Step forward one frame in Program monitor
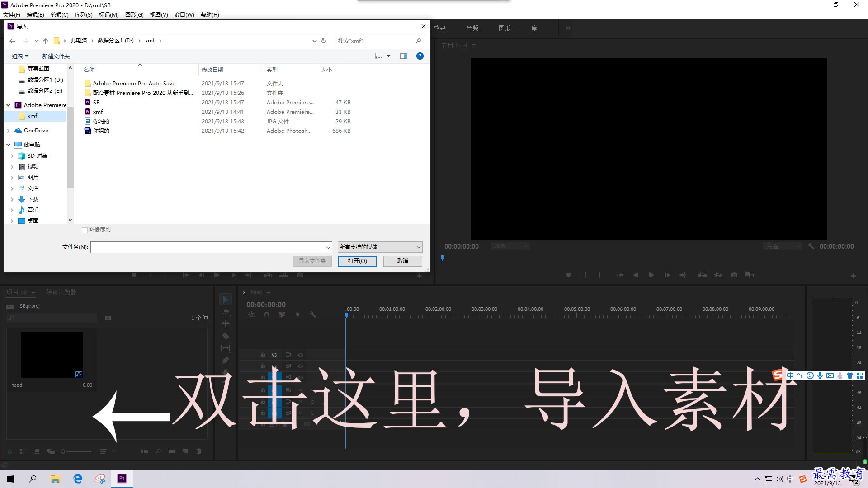Viewport: 868px width, 488px height. 667,275
